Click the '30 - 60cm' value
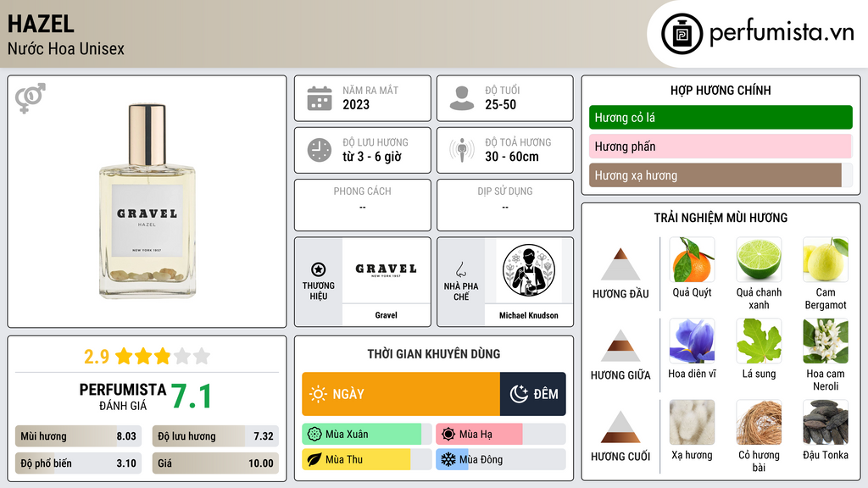Viewport: 868px width, 488px height. click(511, 157)
